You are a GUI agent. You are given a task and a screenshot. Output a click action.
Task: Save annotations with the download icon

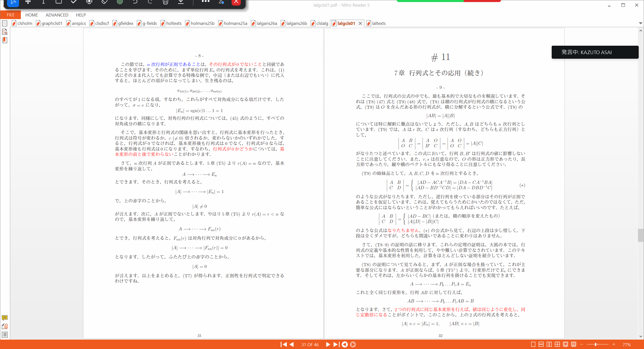(181, 2)
